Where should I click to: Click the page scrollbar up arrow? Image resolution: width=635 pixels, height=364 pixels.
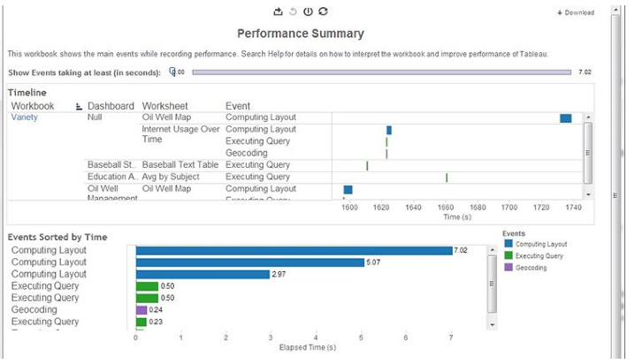click(x=616, y=10)
